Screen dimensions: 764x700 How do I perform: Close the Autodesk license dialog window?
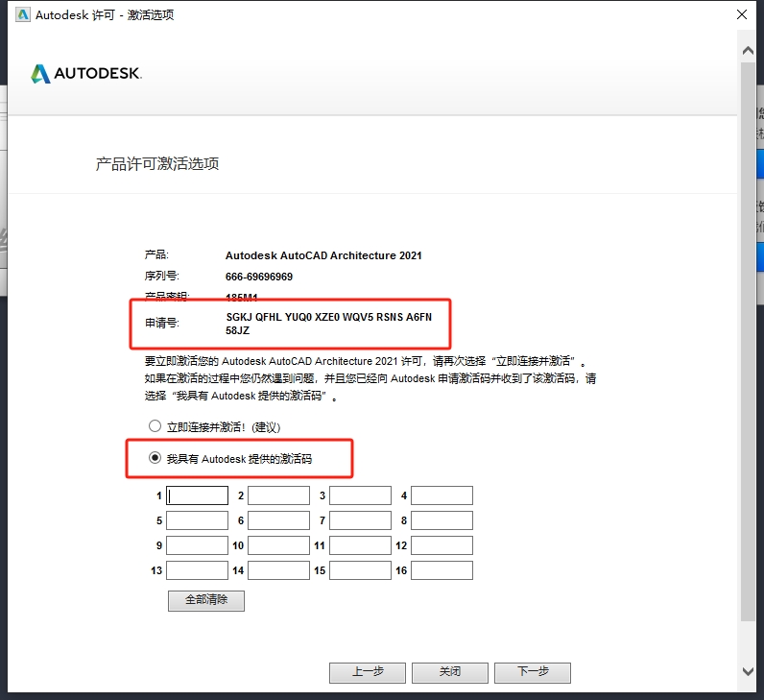point(742,14)
